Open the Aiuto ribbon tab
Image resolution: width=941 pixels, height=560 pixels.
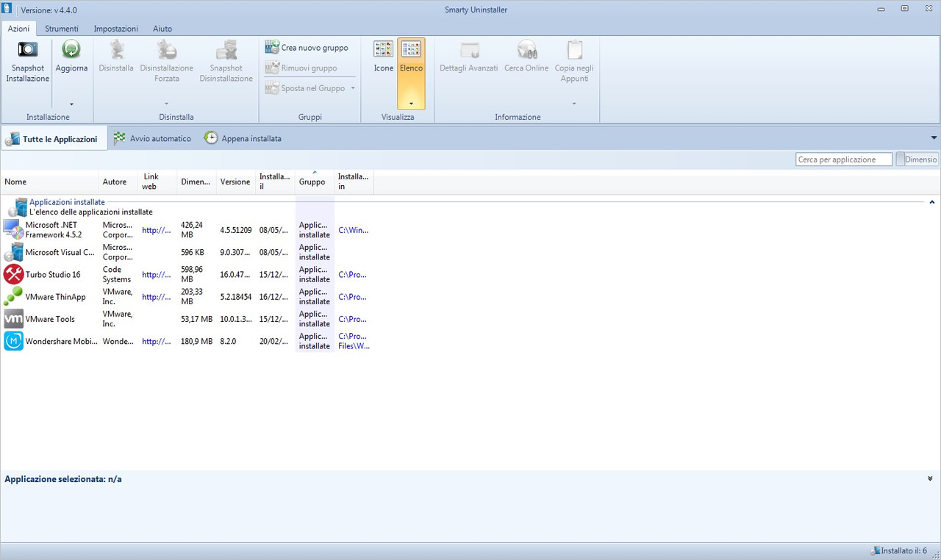pos(162,29)
